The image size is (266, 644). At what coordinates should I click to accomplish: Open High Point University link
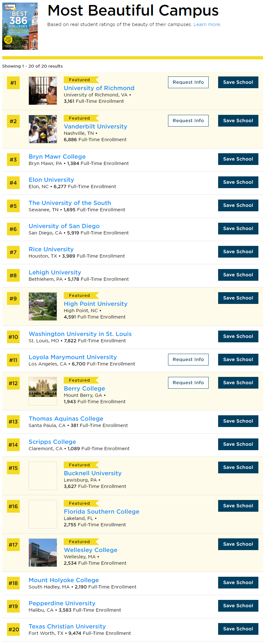pos(95,304)
